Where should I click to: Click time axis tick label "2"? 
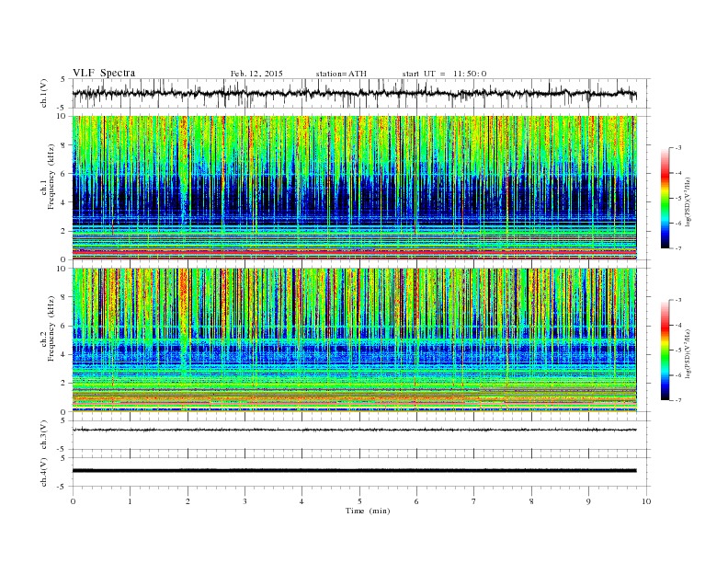(188, 501)
